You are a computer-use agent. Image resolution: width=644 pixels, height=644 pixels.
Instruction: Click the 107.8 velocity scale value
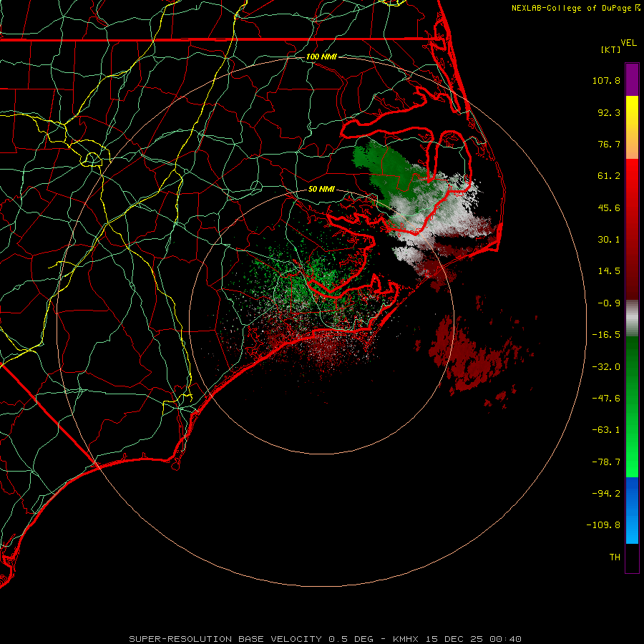point(606,80)
